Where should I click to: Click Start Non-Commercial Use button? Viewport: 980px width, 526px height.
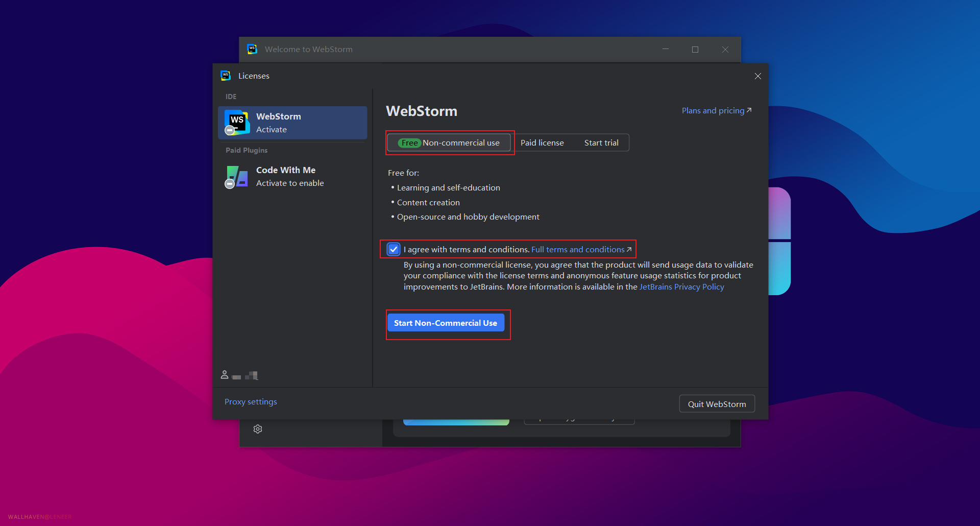(446, 323)
